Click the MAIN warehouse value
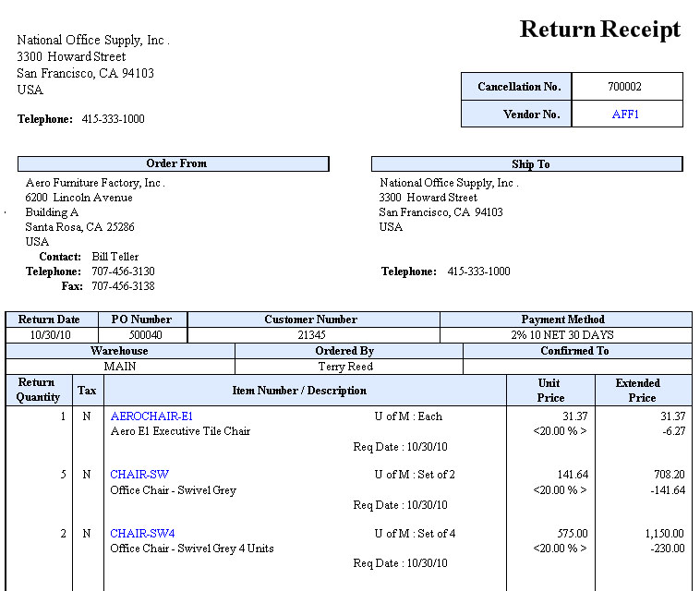 pyautogui.click(x=120, y=367)
